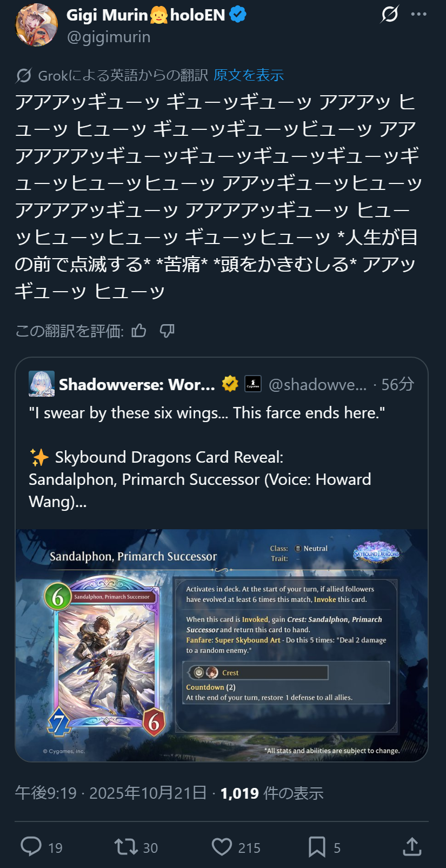Open the Cygames affiliate badge icon
Viewport: 446px width, 868px height.
253,384
